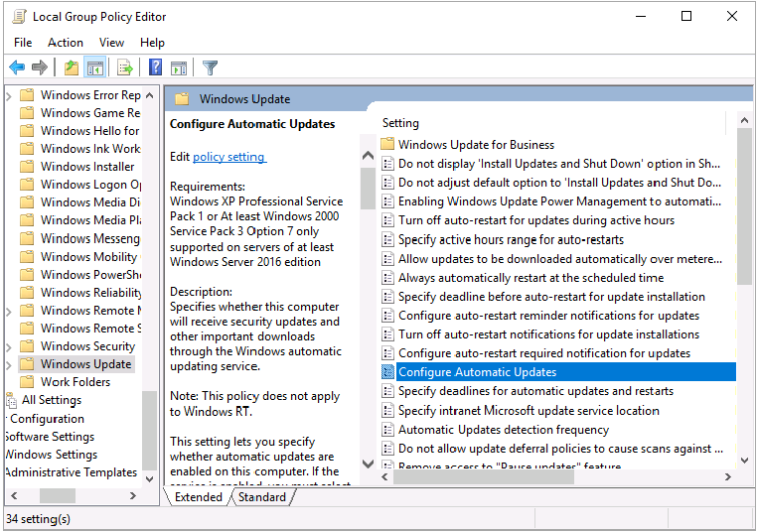Select Windows Settings in the tree

(x=52, y=455)
